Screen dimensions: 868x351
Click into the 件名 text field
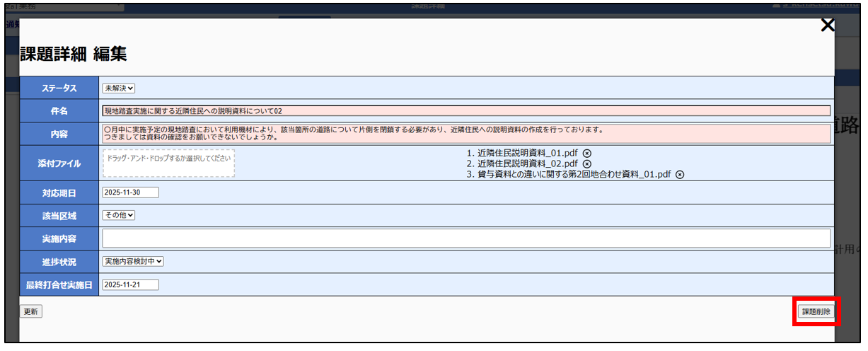(466, 111)
